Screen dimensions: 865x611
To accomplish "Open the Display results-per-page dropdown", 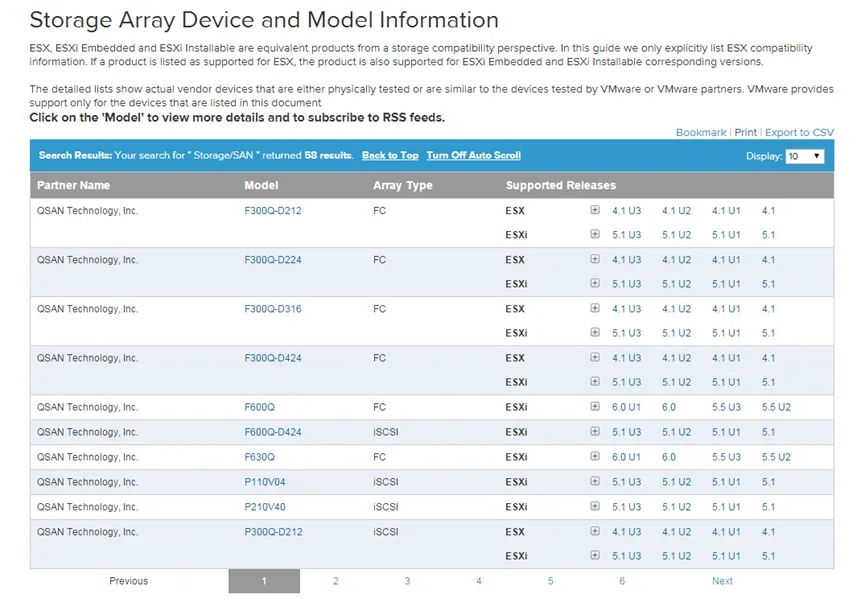I will (805, 156).
